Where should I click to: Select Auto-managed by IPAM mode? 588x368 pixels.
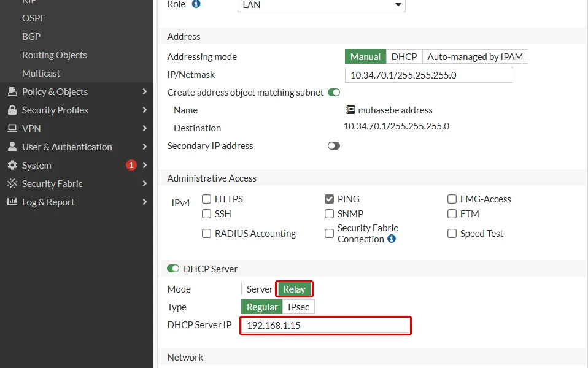tap(475, 56)
